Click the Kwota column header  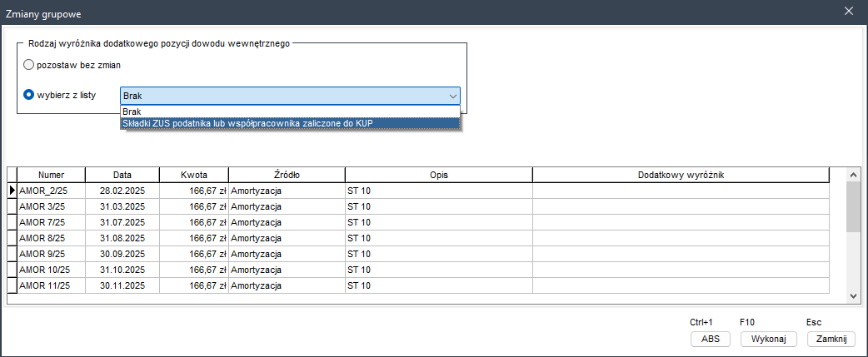click(193, 175)
